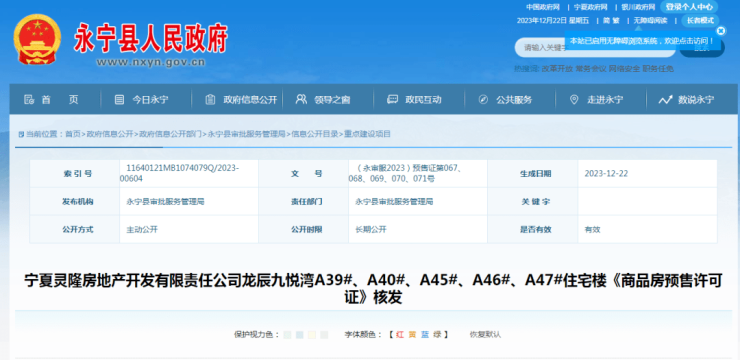Click the home icon beside 首页
The image size is (740, 360).
[29, 100]
